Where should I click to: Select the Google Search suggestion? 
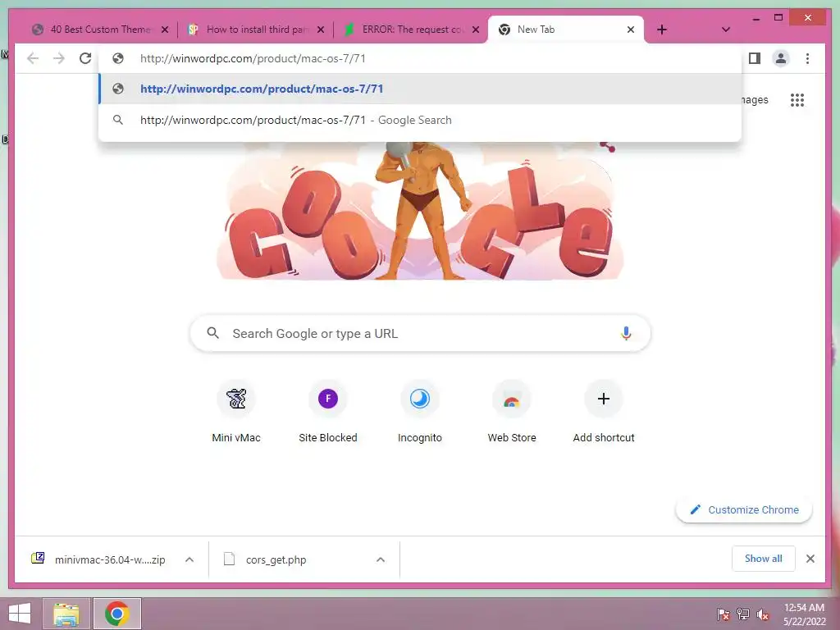tap(420, 120)
